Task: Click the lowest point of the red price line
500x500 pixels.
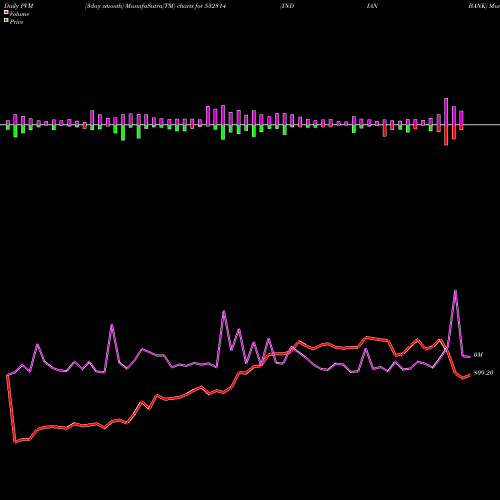Action: pyautogui.click(x=15, y=442)
